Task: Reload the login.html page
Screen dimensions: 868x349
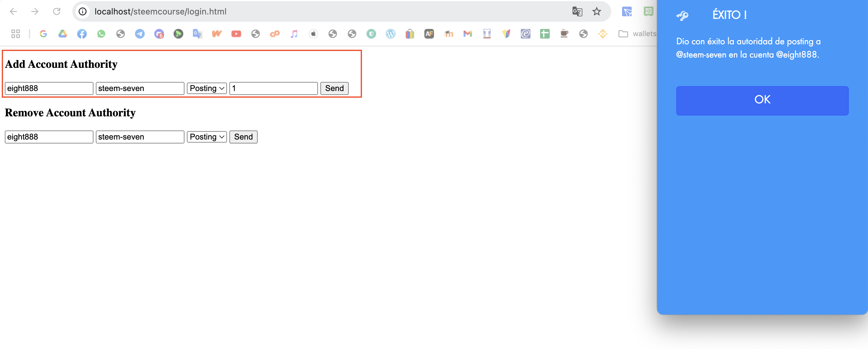Action: [56, 11]
